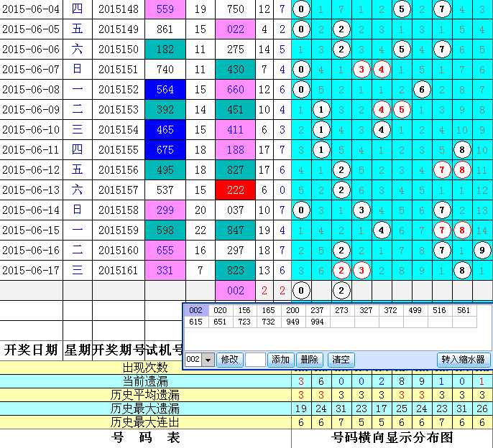
Task: Open the 002 combo box dropdown arrow
Action: pos(208,360)
